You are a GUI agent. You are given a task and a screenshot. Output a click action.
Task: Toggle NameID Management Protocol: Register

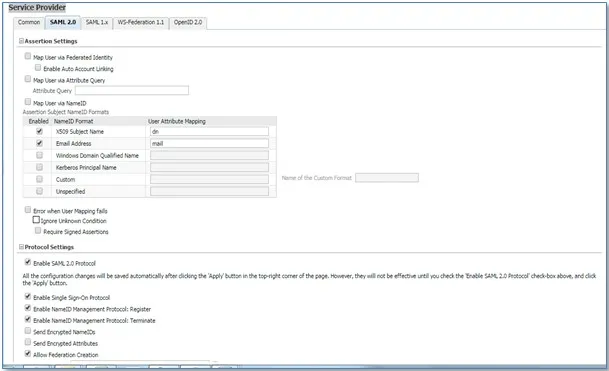tap(28, 308)
